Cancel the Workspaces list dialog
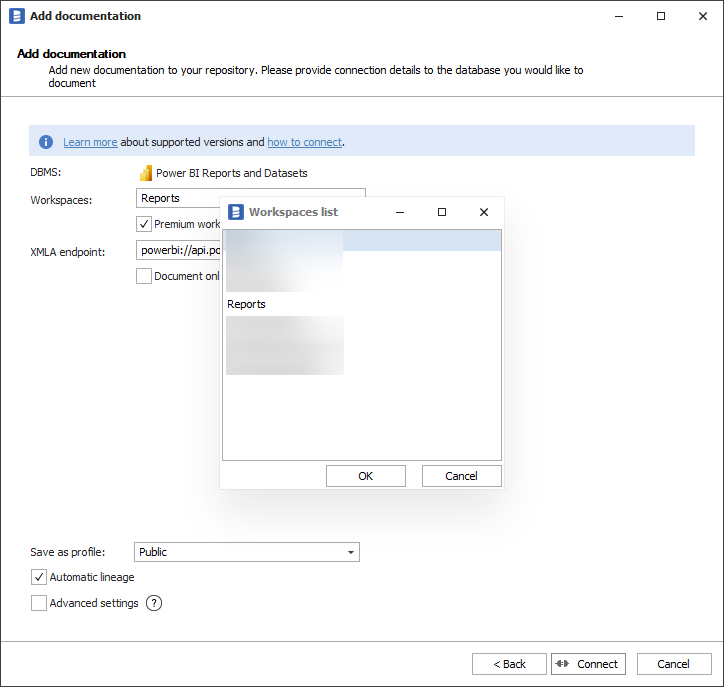This screenshot has width=724, height=687. coord(461,476)
